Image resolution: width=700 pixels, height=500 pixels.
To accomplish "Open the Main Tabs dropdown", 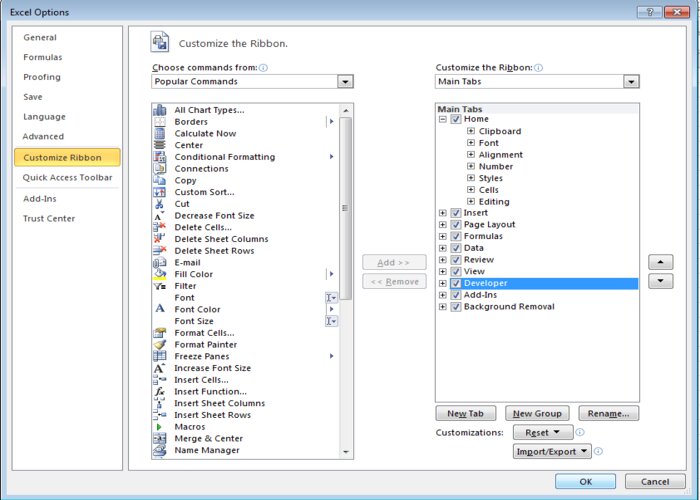I will [x=631, y=82].
